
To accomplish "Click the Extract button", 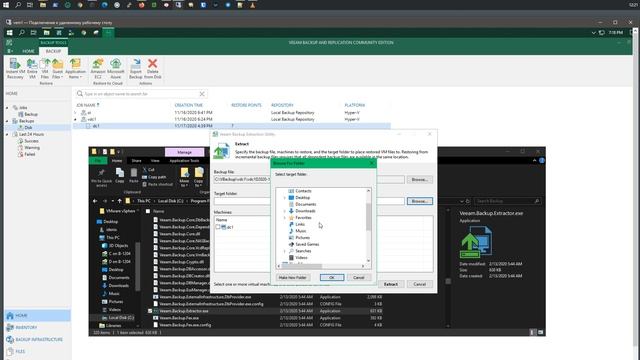I will pyautogui.click(x=391, y=284).
